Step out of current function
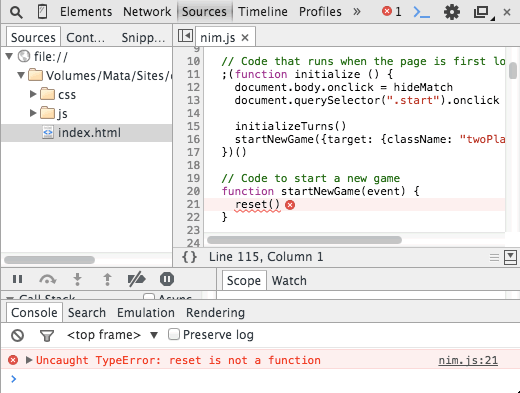 (x=107, y=279)
